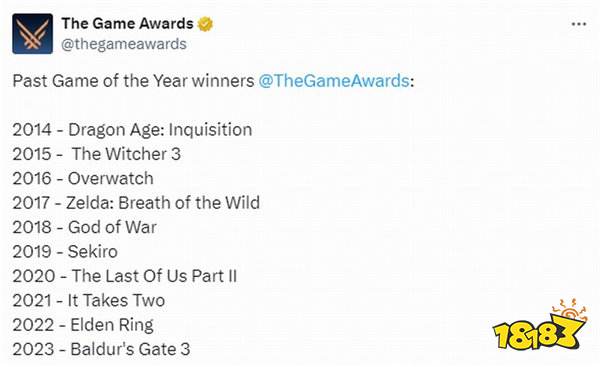Viewport: 600px width, 367px height.
Task: Select the 2014 Dragon Age: Inquisition line
Action: [132, 130]
